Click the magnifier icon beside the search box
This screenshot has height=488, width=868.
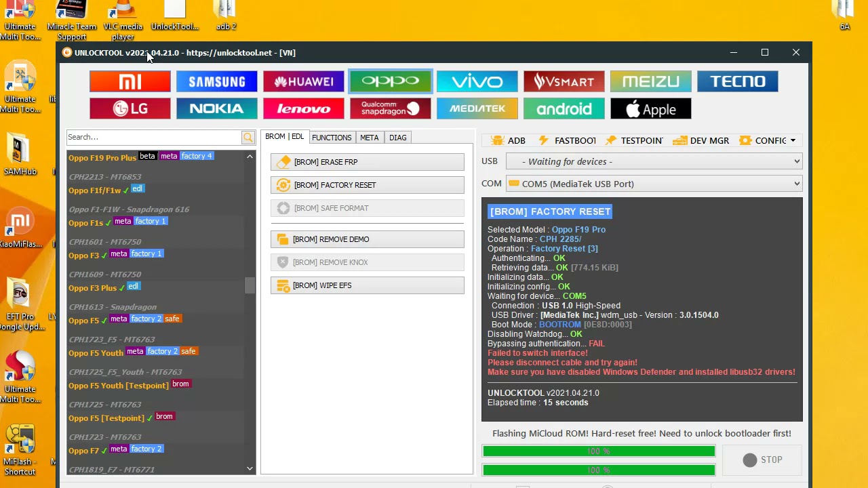(248, 138)
